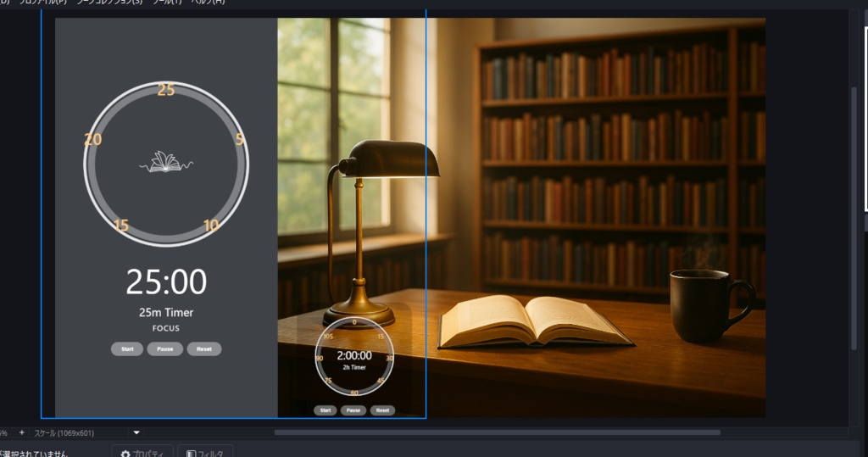The height and width of the screenshot is (457, 868).
Task: Open the プロファイル(P) menu
Action: tap(42, 3)
